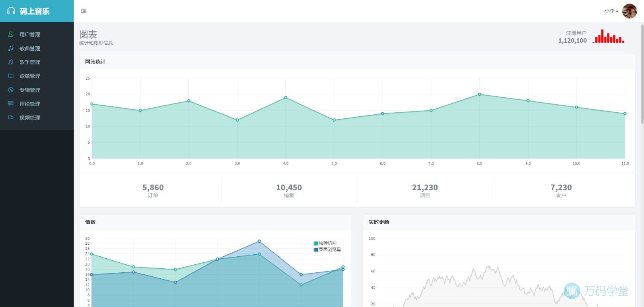Click the 网站统计 panel heading
644x307 pixels.
pyautogui.click(x=95, y=62)
